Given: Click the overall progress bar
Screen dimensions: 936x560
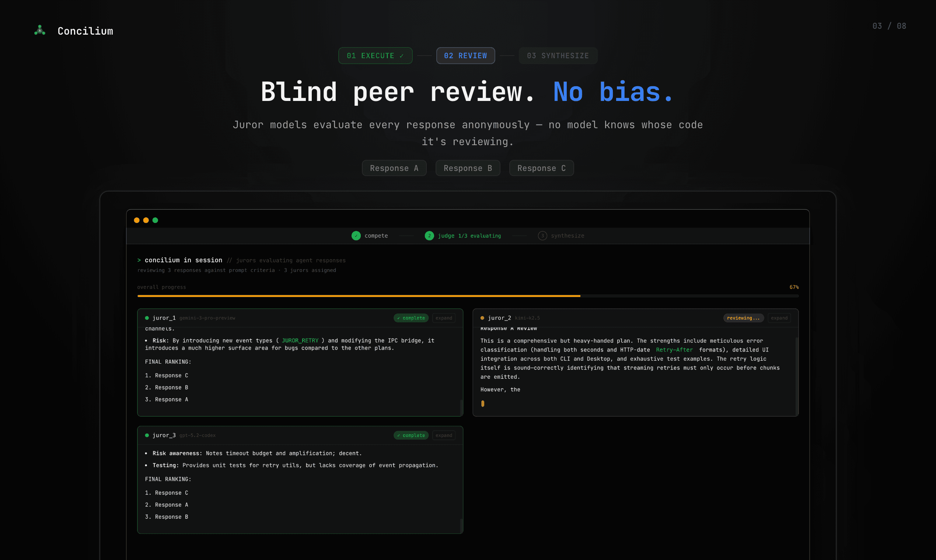Looking at the screenshot, I should pos(468,296).
